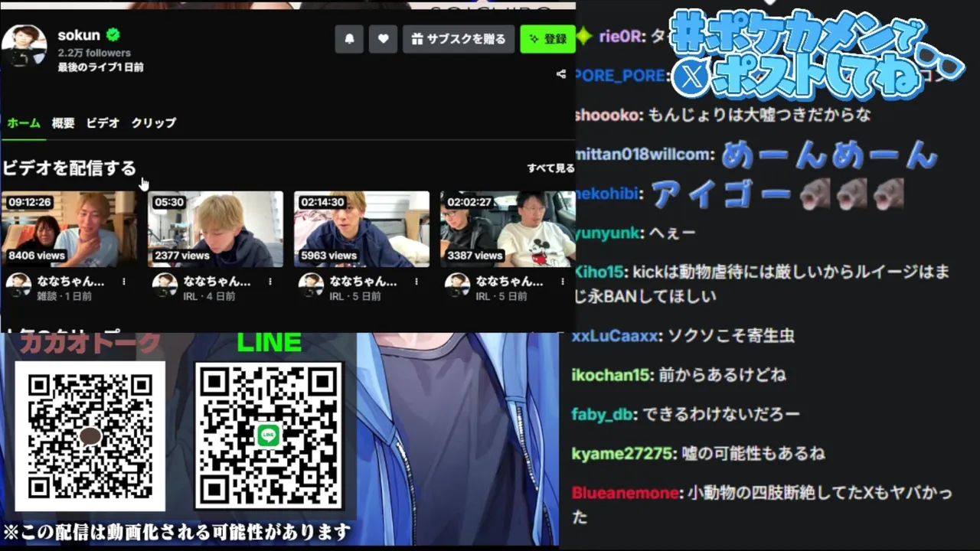Click channel avatar under 02:02:27 video
Viewport: 980px width, 551px height.
pos(457,285)
